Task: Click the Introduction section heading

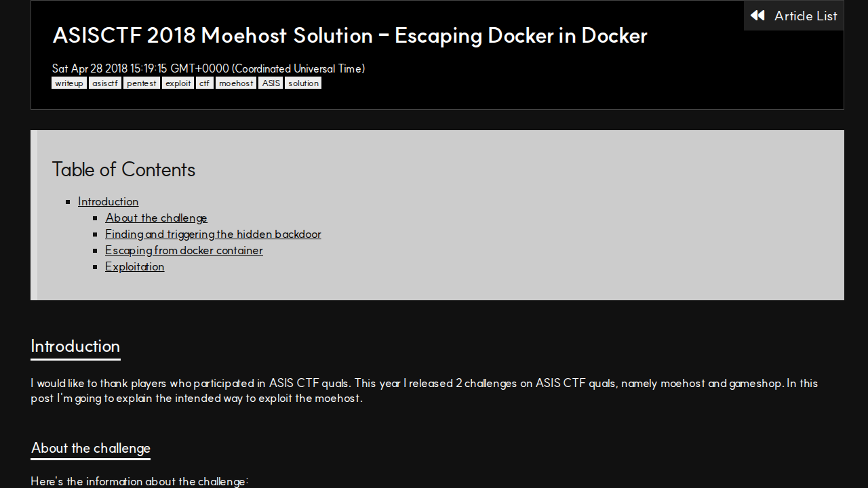Action: [x=75, y=346]
